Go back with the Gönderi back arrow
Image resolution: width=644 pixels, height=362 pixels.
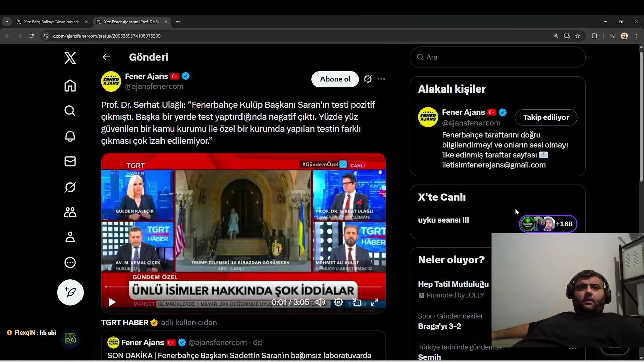tap(106, 57)
